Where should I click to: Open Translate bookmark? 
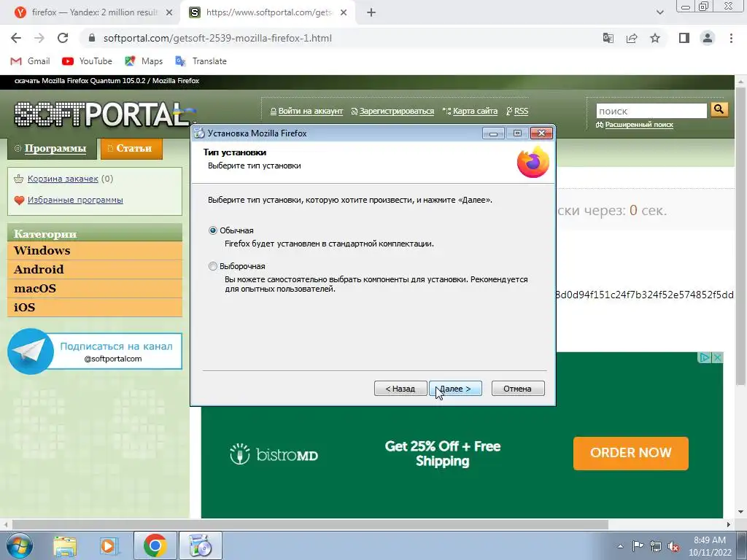201,61
